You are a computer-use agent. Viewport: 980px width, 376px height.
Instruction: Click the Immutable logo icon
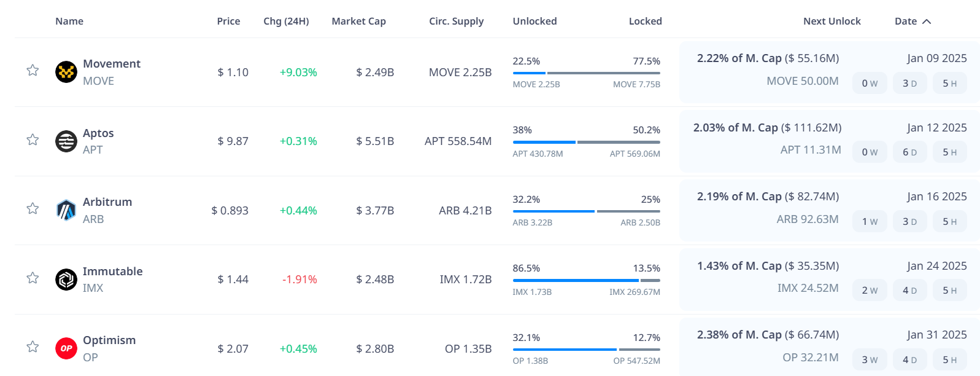coord(66,280)
